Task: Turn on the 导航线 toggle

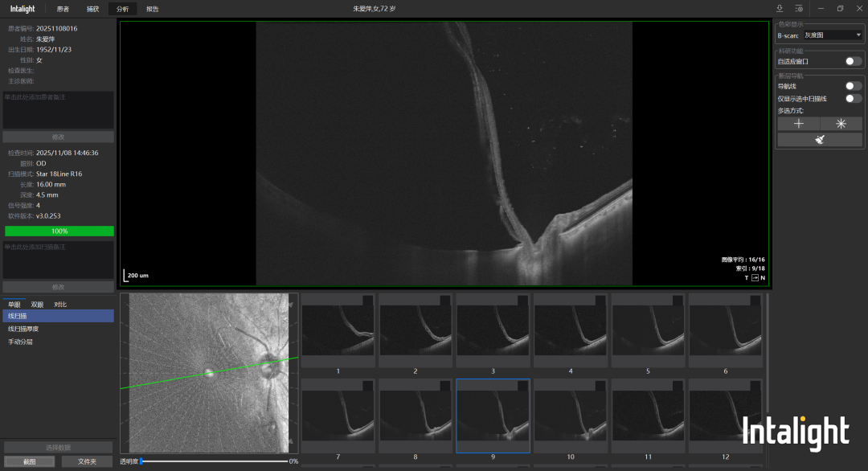Action: [x=853, y=86]
